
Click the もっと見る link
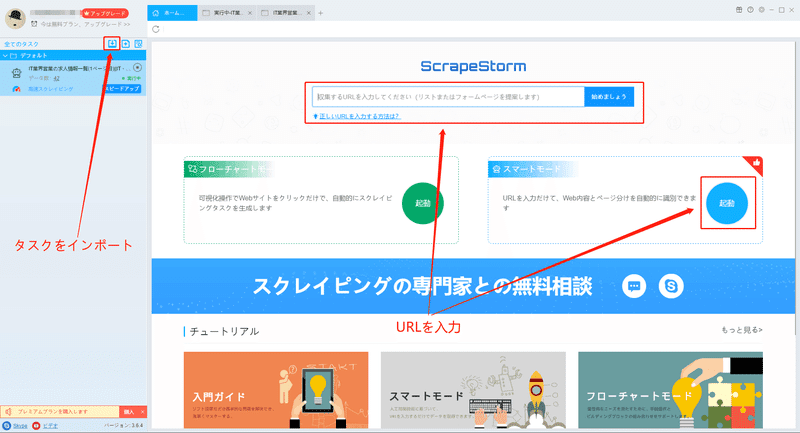tap(742, 330)
